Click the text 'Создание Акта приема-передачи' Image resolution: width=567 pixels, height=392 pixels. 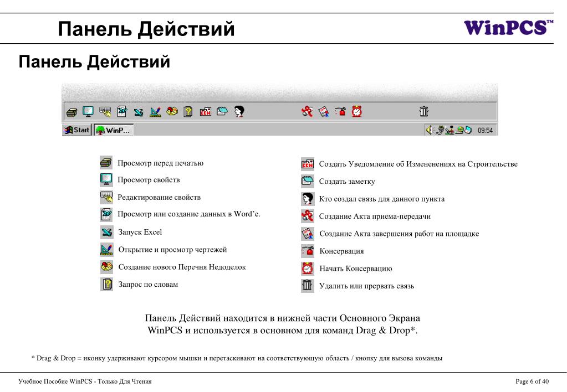(x=375, y=216)
